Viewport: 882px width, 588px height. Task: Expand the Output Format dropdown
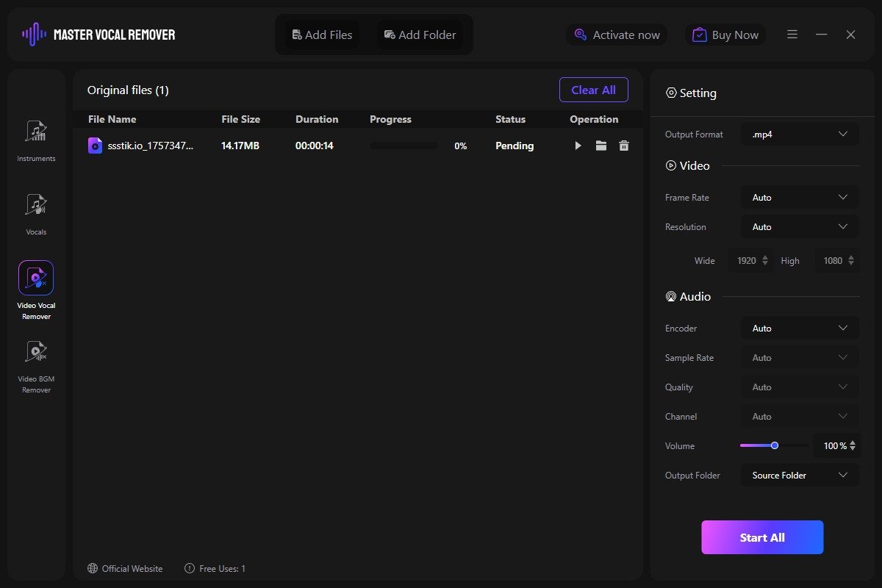(x=800, y=135)
